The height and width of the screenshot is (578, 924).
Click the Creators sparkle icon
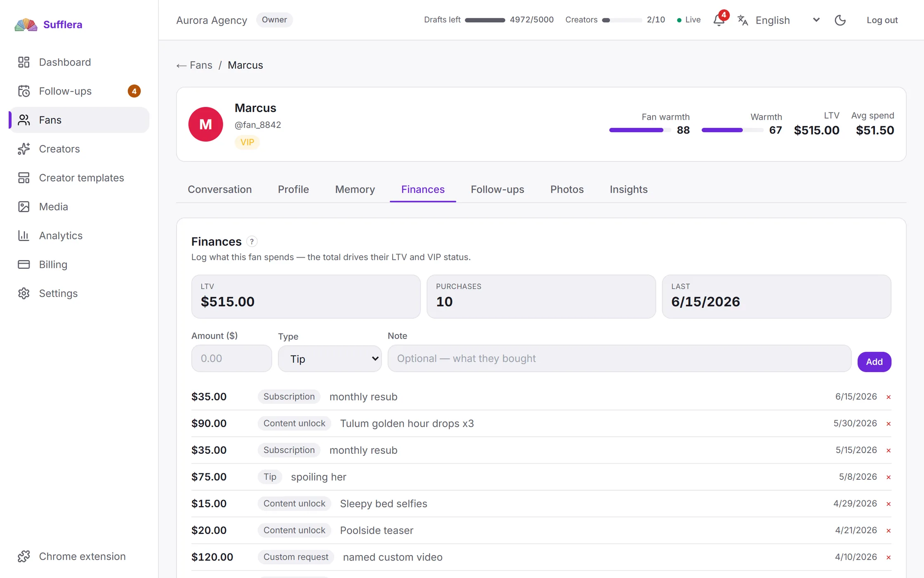pyautogui.click(x=24, y=149)
